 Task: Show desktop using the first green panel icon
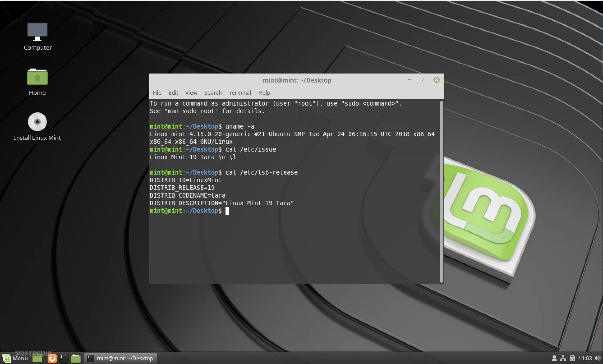(37, 358)
